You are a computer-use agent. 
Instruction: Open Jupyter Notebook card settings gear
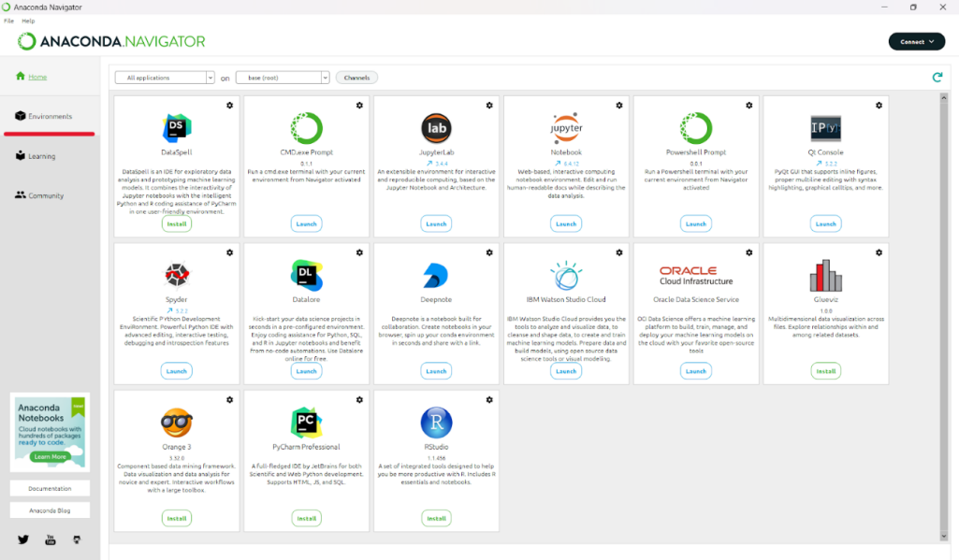click(x=619, y=105)
